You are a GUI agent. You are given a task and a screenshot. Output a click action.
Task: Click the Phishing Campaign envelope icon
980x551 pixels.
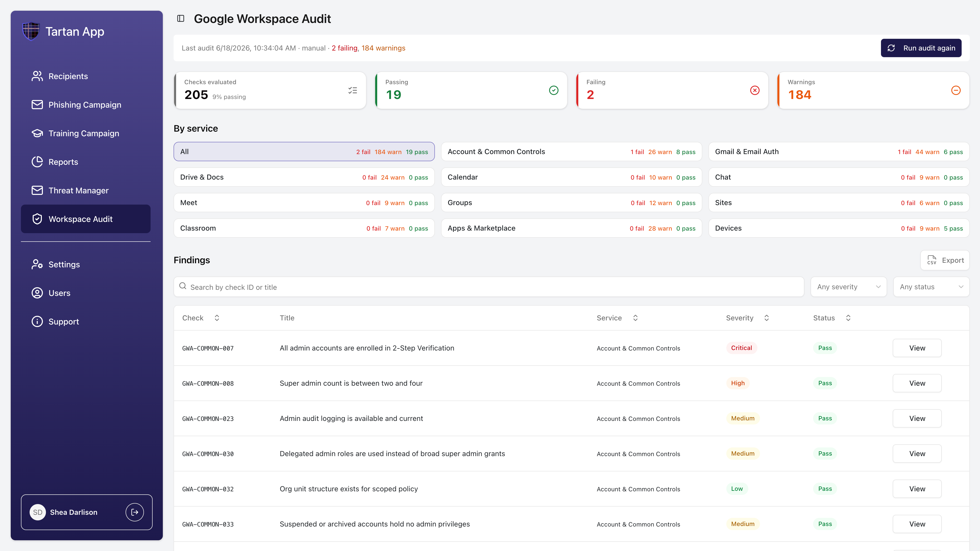(x=37, y=105)
